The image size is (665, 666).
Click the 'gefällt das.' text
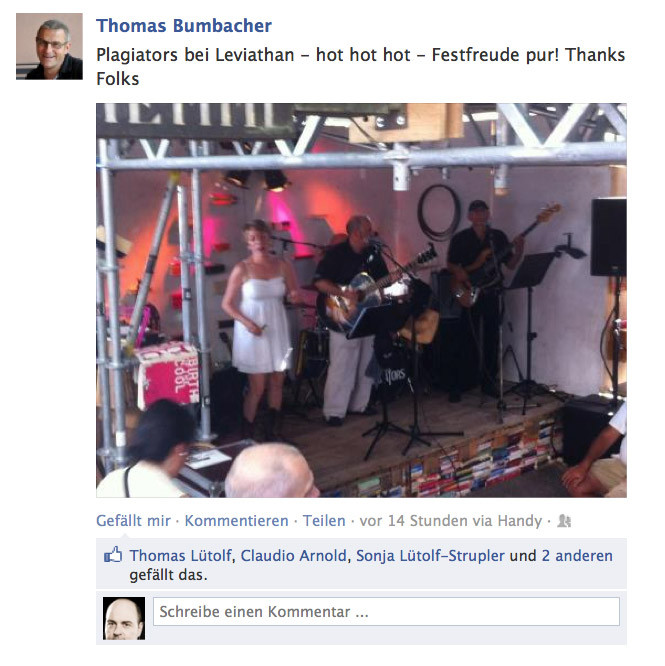click(x=169, y=575)
